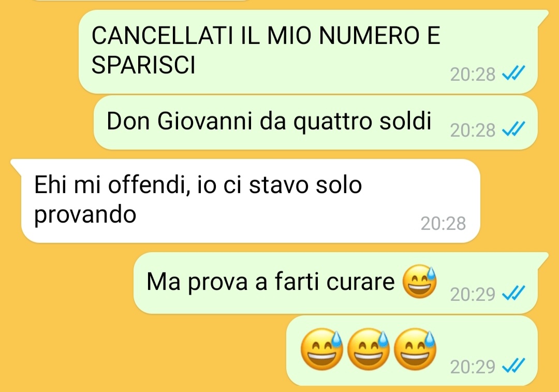
Task: Tap the 20:29 timestamp on the emoji message
Action: coord(473,367)
